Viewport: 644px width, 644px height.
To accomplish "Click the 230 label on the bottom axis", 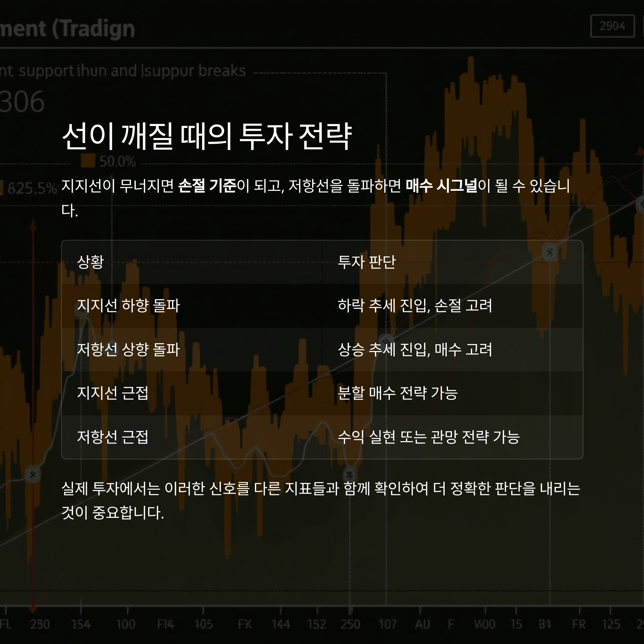I will coord(40,624).
